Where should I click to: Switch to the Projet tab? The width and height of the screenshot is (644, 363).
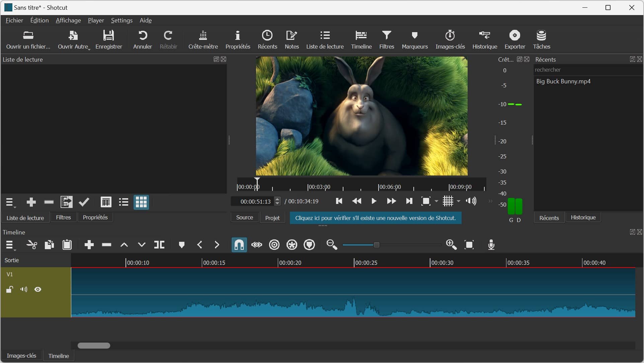272,217
